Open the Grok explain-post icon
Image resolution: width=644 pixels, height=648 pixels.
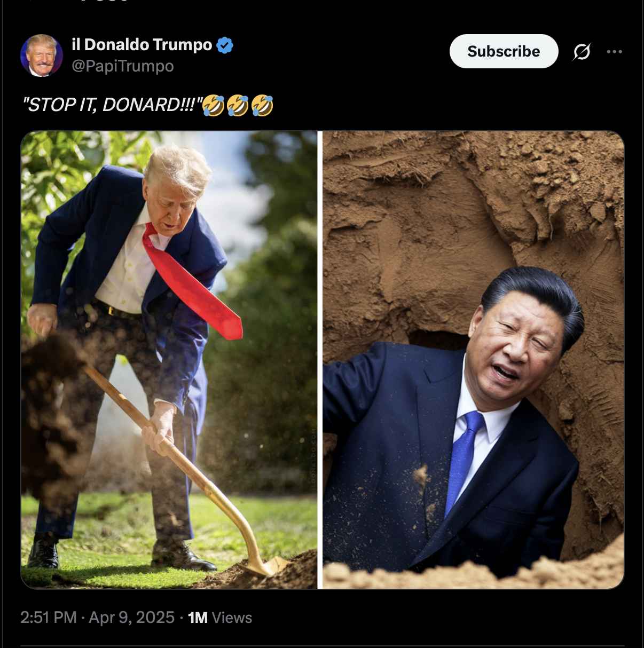click(x=582, y=52)
